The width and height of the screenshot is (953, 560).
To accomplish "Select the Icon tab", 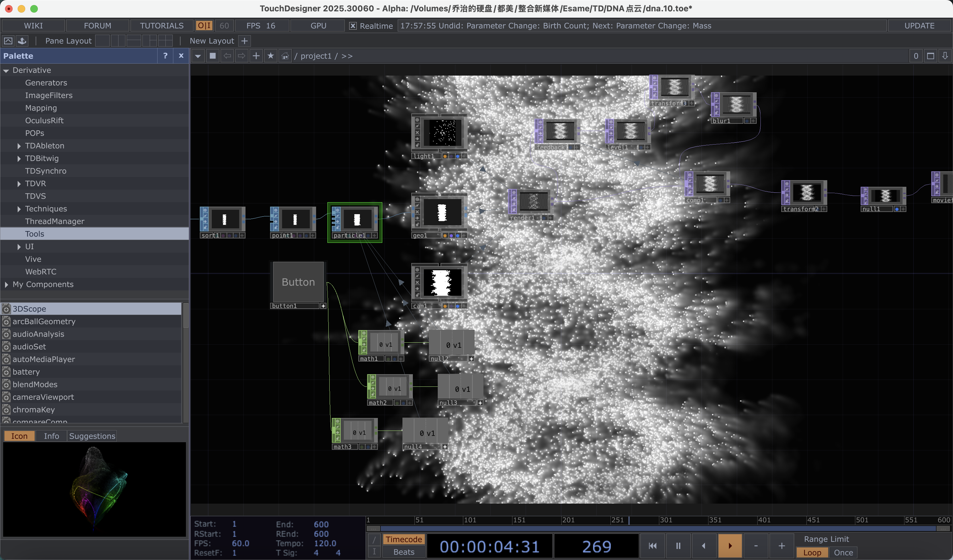I will coord(19,436).
